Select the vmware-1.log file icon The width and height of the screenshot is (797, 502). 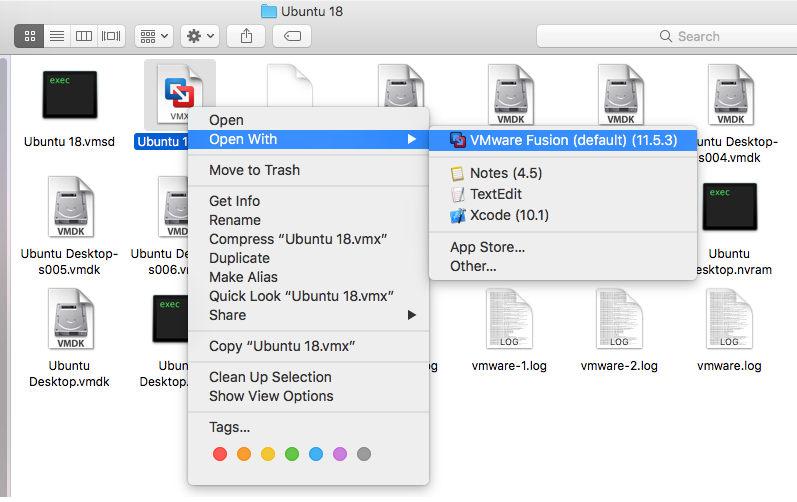509,319
